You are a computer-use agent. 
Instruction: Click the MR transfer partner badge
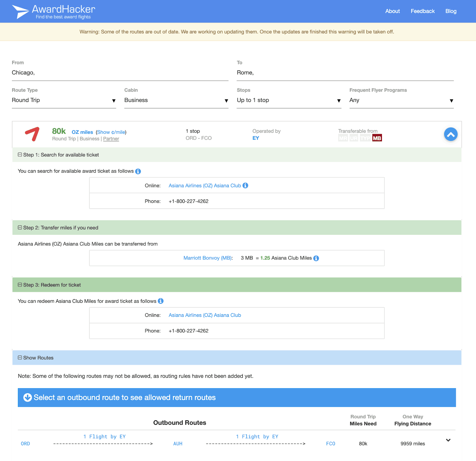pyautogui.click(x=343, y=138)
